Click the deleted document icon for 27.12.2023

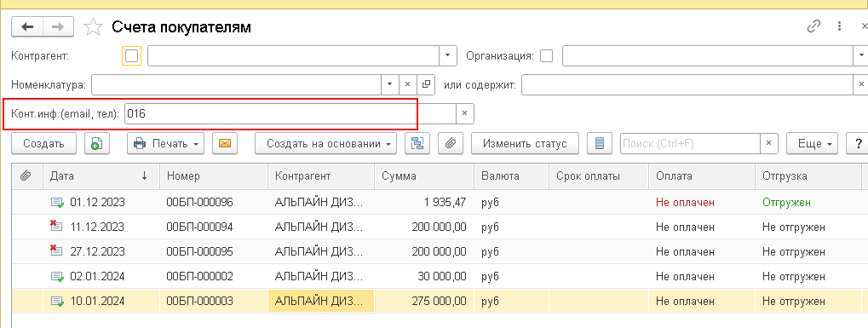tap(56, 251)
